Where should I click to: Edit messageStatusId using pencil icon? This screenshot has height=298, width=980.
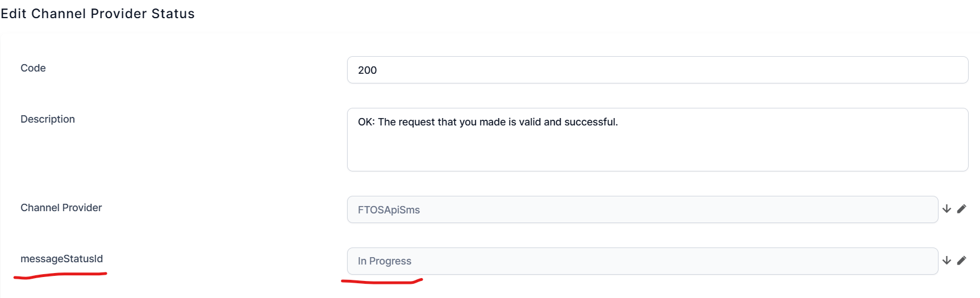point(961,261)
